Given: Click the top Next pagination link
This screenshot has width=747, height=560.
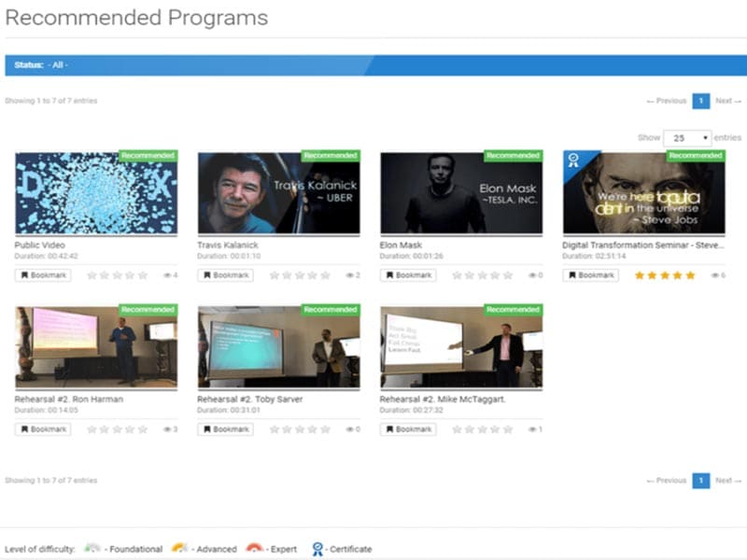Looking at the screenshot, I should coord(728,101).
